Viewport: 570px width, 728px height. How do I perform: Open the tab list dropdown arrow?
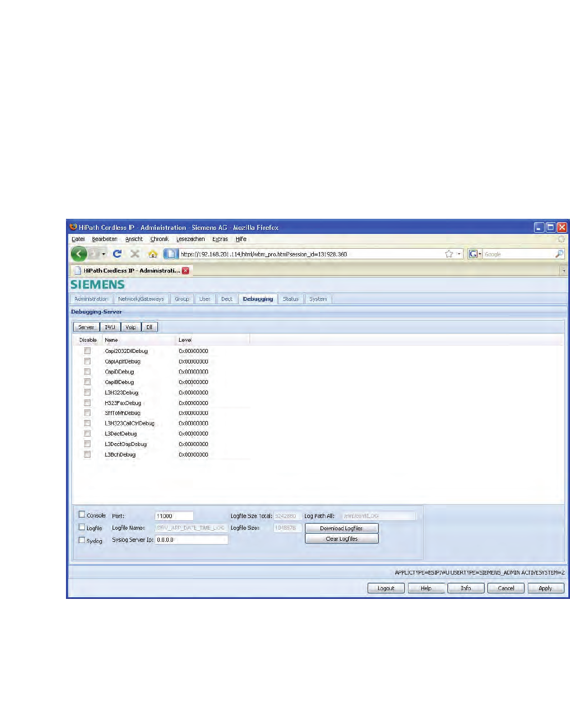tap(564, 271)
